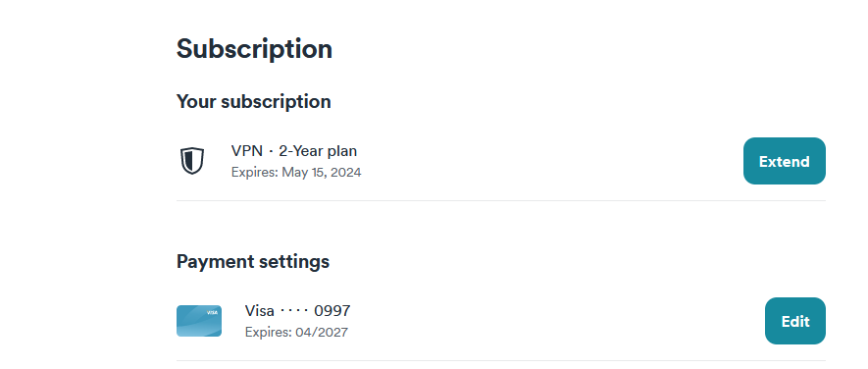Viewport: 868px width, 369px height.
Task: Click the tiny VISA logo on card
Action: click(x=212, y=312)
